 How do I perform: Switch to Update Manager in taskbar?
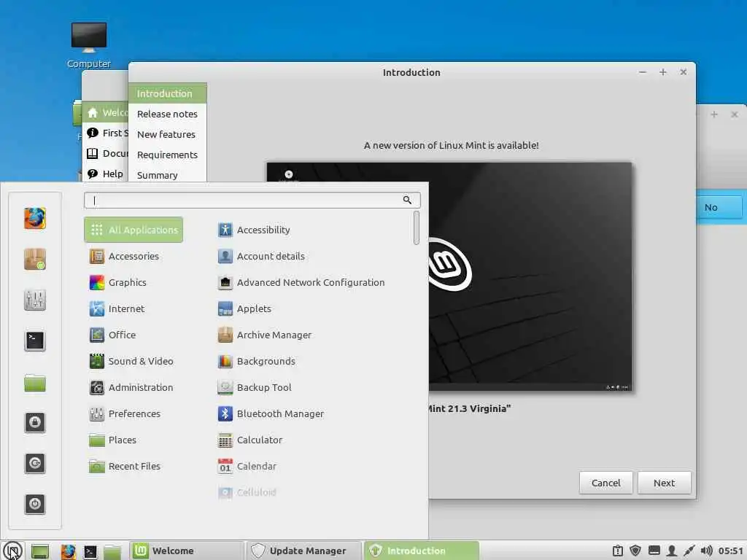(305, 551)
